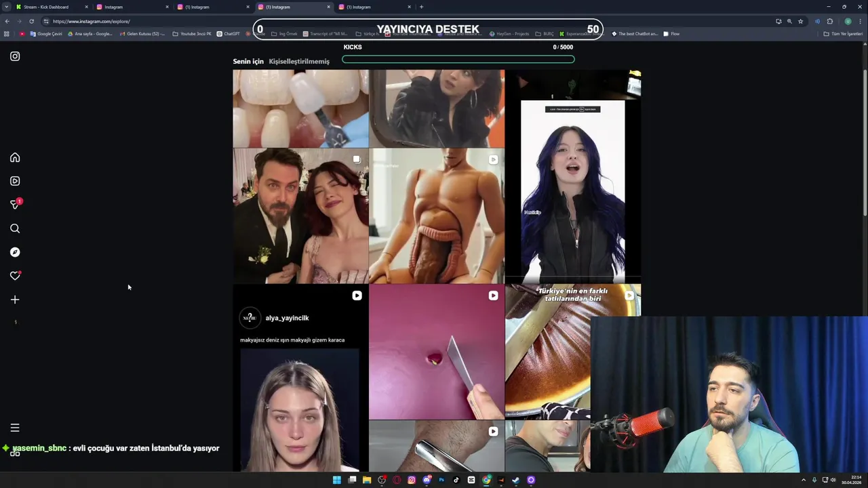Reload the Instagram explore page

click(31, 21)
